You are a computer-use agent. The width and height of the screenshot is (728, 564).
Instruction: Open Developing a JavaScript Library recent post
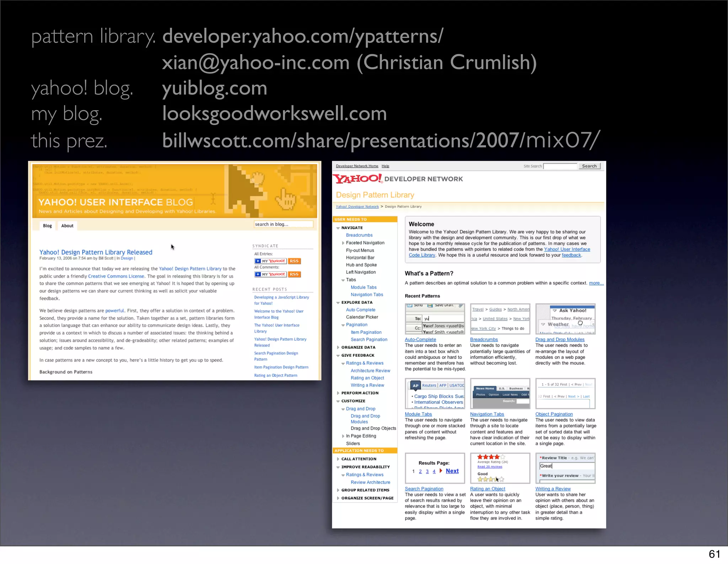[282, 300]
